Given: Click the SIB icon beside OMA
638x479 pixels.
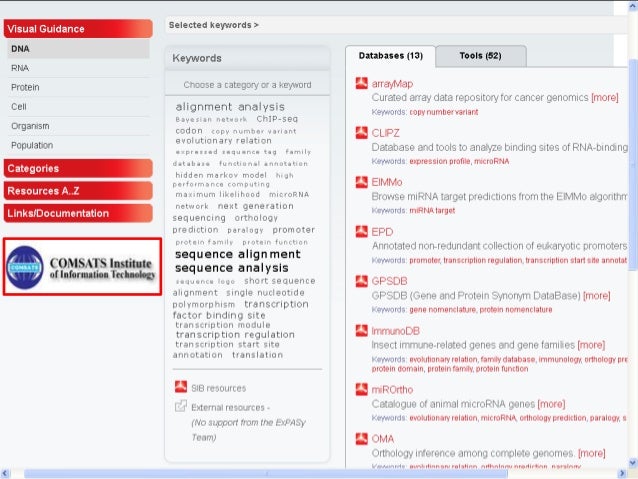Looking at the screenshot, I should click(361, 438).
